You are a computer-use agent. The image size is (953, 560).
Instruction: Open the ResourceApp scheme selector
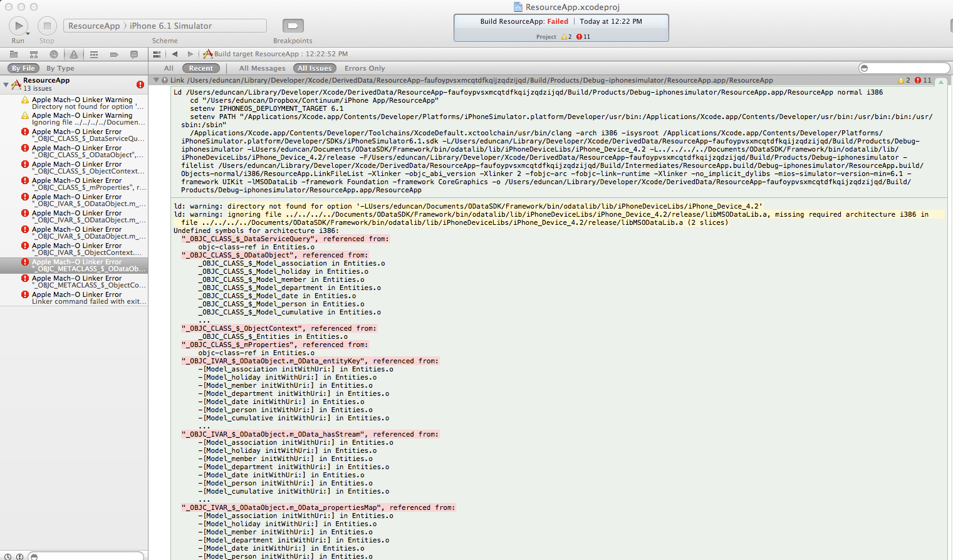94,26
